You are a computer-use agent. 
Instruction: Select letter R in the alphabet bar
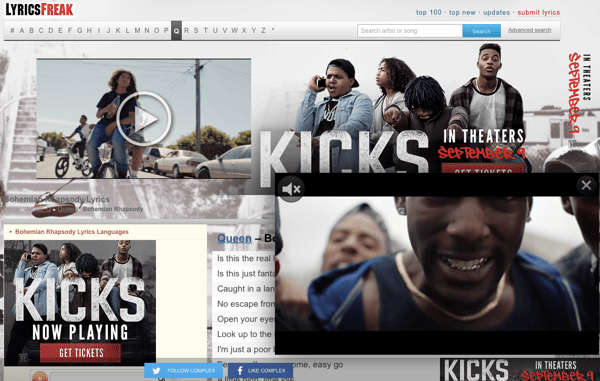[x=186, y=30]
